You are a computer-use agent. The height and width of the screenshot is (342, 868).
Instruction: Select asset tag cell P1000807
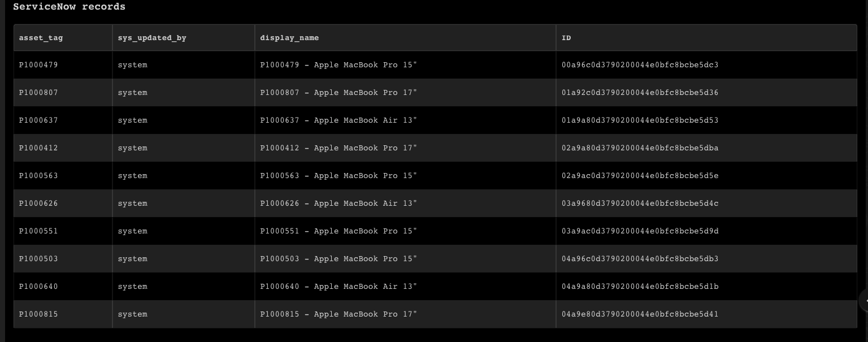38,93
